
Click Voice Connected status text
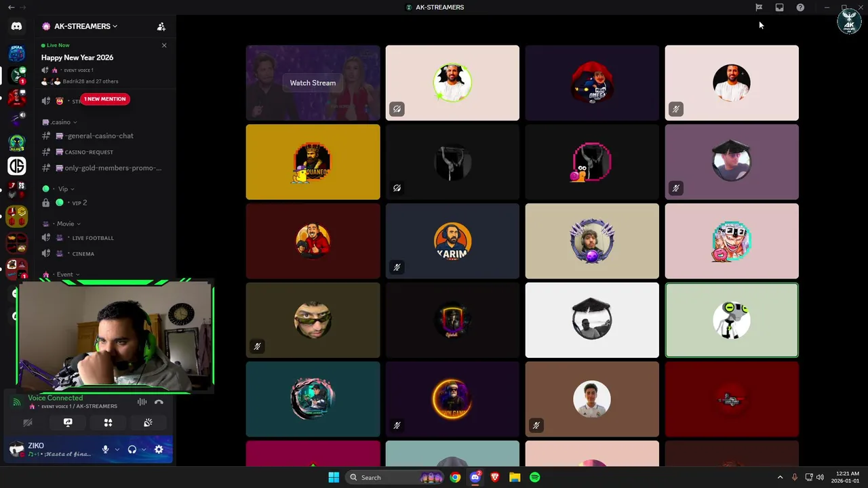pos(56,398)
